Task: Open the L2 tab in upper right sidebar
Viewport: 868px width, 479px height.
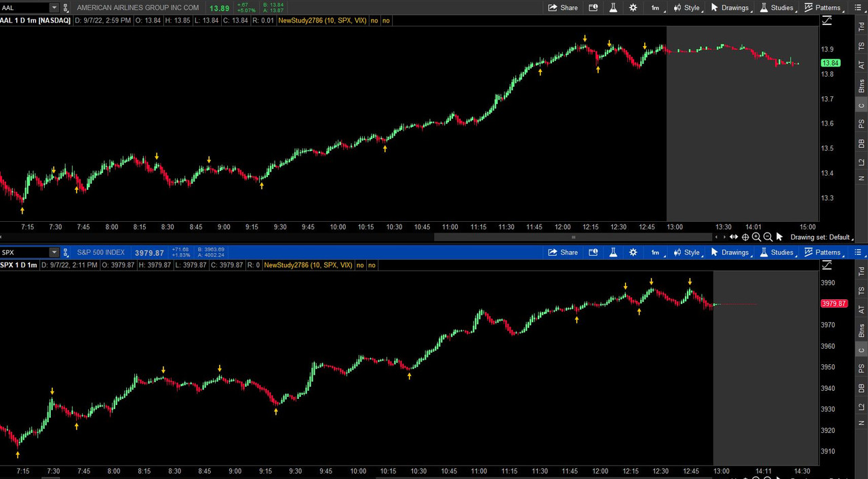Action: coord(861,162)
